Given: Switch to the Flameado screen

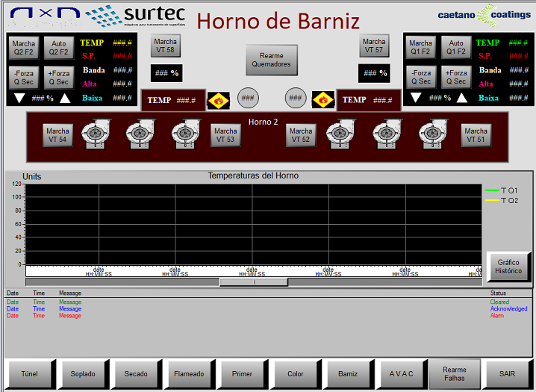Looking at the screenshot, I should 189,373.
